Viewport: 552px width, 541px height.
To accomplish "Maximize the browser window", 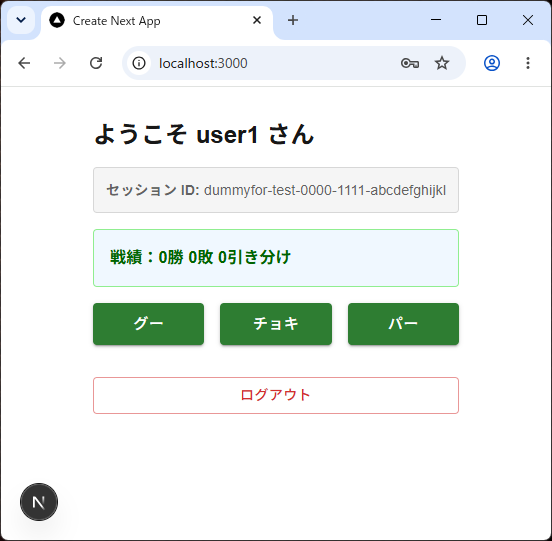I will point(482,20).
